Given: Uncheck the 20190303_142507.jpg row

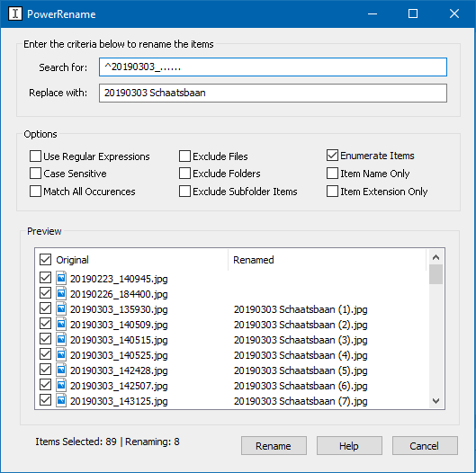Looking at the screenshot, I should [x=45, y=384].
